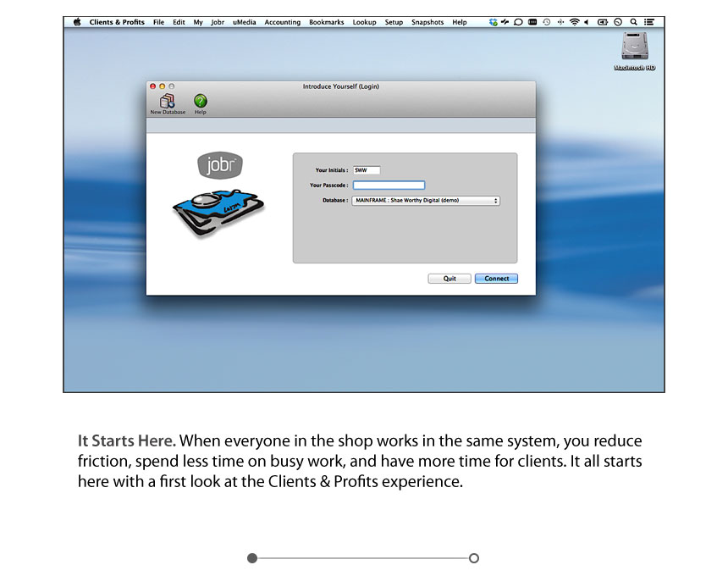Open the Time Machine menu bar icon
The width and height of the screenshot is (728, 576).
pyautogui.click(x=546, y=22)
